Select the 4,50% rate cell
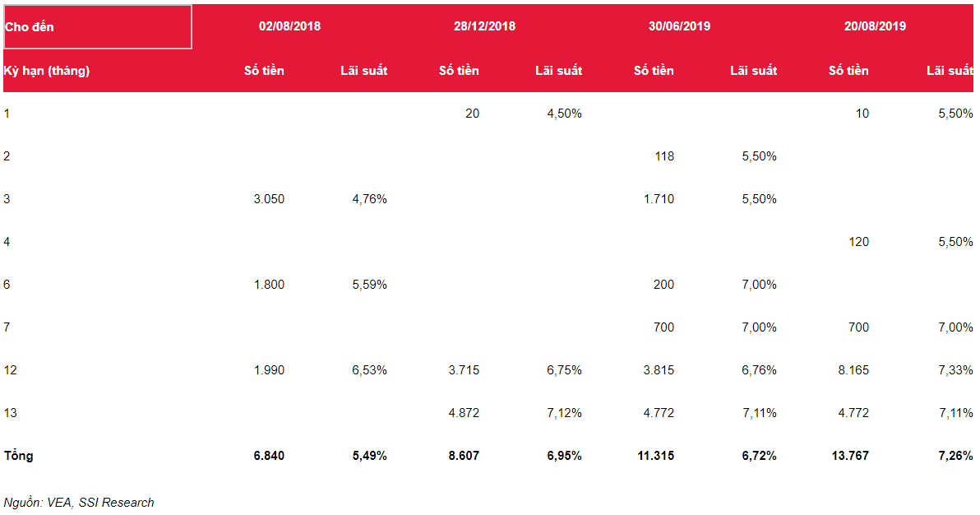980x515 pixels. pyautogui.click(x=564, y=114)
